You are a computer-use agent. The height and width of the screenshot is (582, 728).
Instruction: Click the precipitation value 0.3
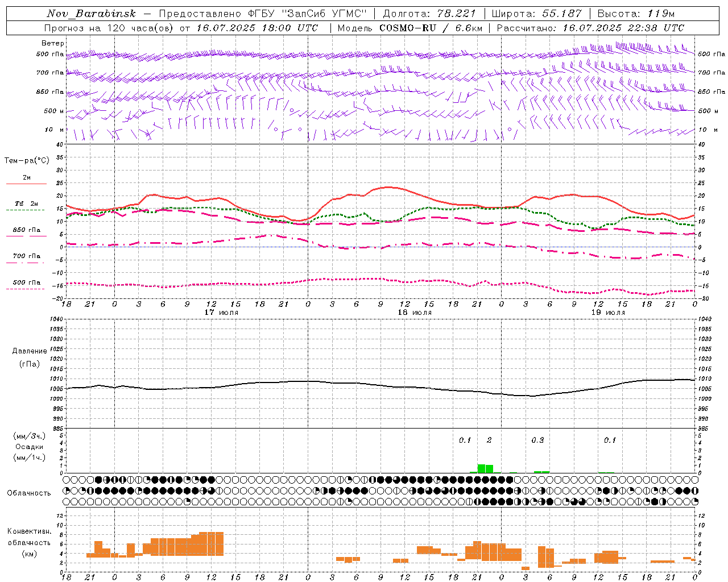(537, 440)
